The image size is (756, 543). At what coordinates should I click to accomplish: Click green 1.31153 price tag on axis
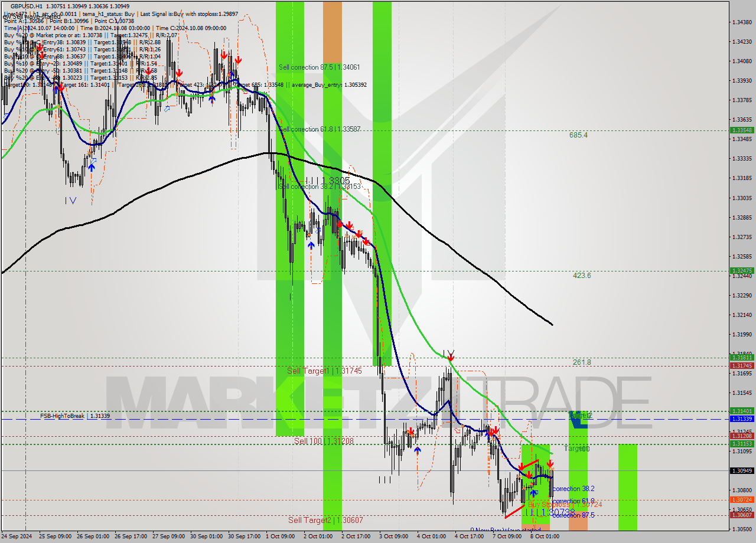(x=742, y=443)
